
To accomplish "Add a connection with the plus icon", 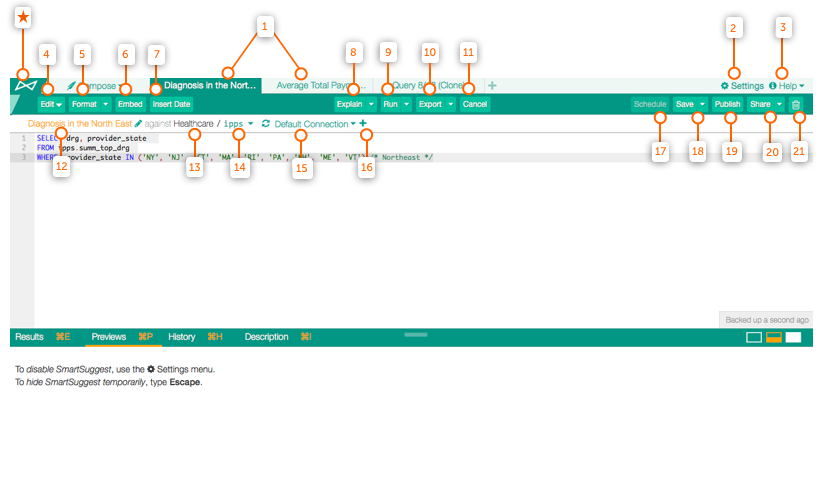I will [363, 123].
